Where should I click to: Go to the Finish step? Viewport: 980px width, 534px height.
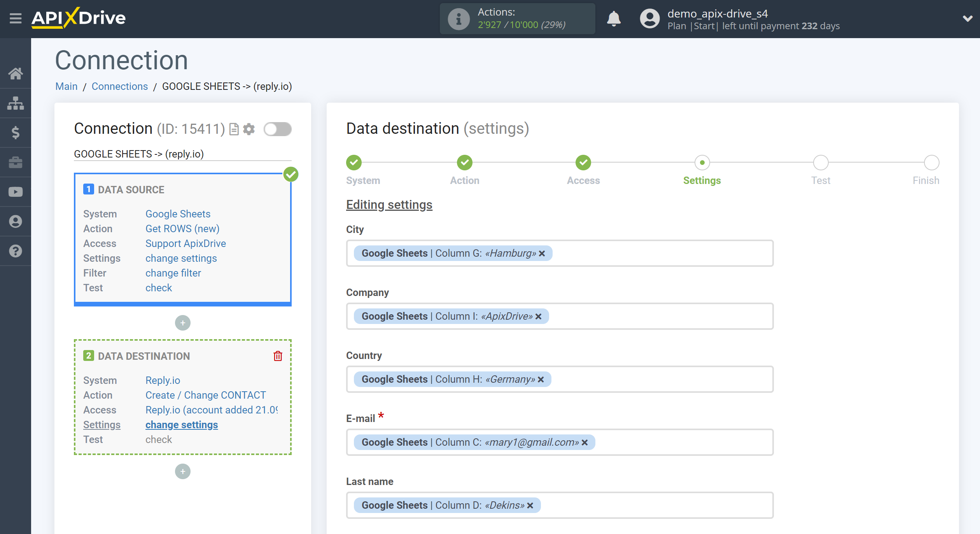coord(931,163)
